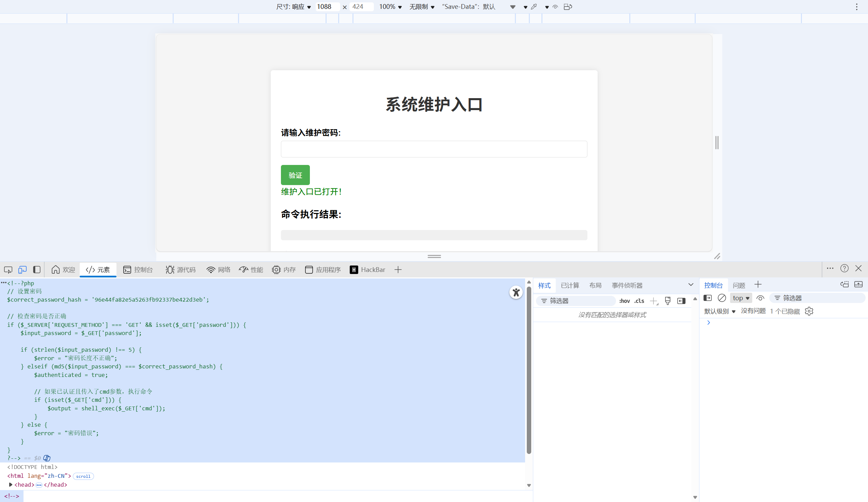Toggle the :hov pseudo-class panel

(625, 301)
